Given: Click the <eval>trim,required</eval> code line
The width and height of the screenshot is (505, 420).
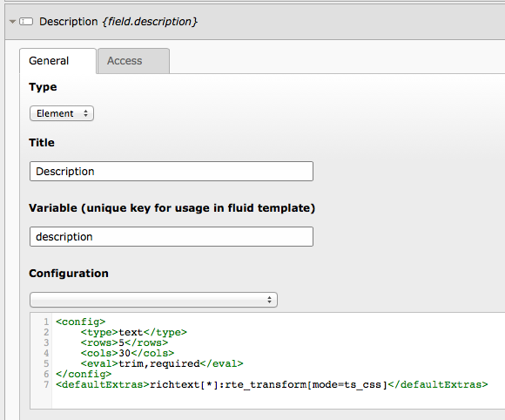Looking at the screenshot, I should (162, 363).
